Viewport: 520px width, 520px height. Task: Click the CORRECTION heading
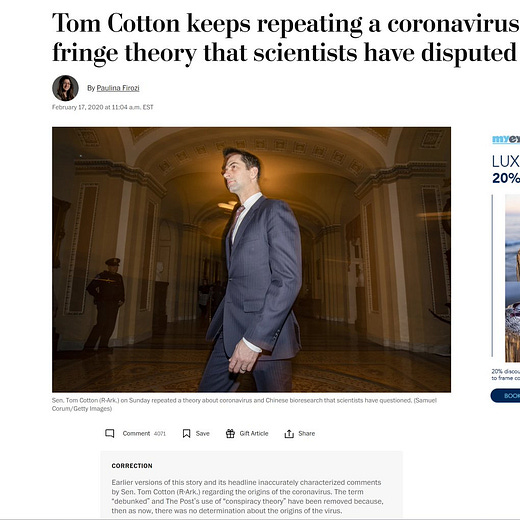click(x=132, y=466)
